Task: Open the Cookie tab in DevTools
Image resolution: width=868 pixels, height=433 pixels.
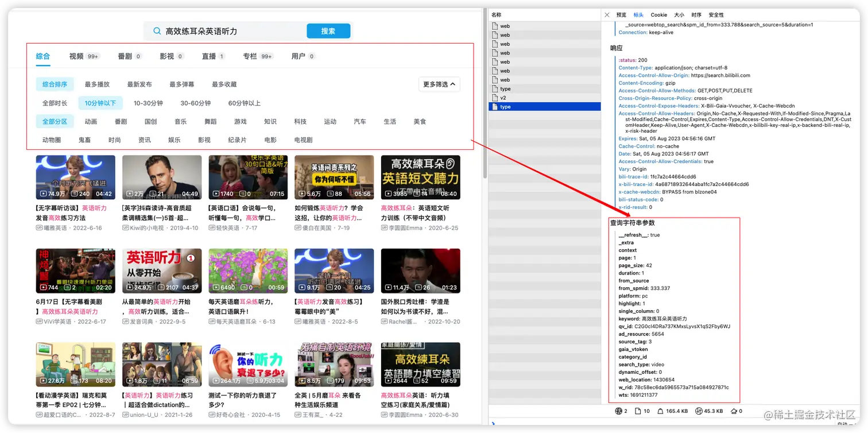Action: click(x=659, y=15)
